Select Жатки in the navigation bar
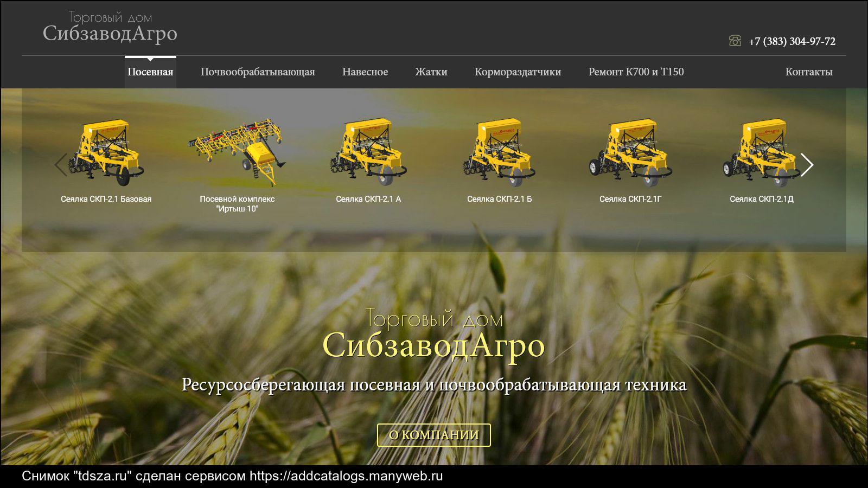Viewport: 868px width, 488px height. [431, 72]
